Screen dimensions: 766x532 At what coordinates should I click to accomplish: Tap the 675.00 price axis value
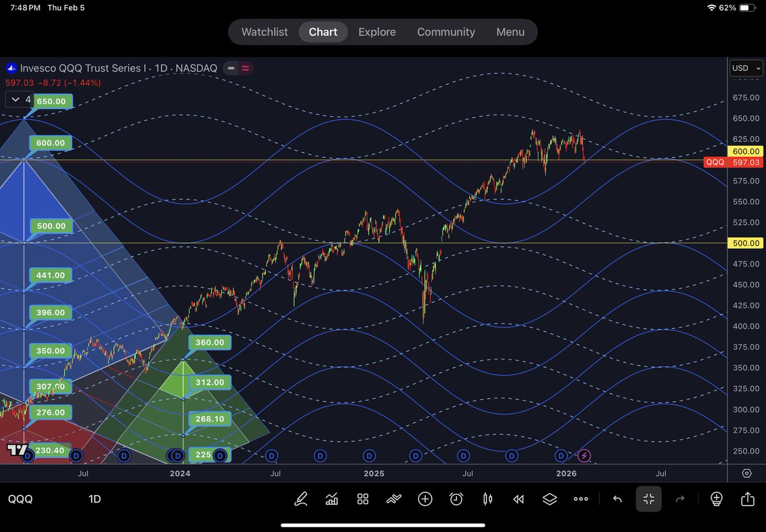tap(746, 98)
